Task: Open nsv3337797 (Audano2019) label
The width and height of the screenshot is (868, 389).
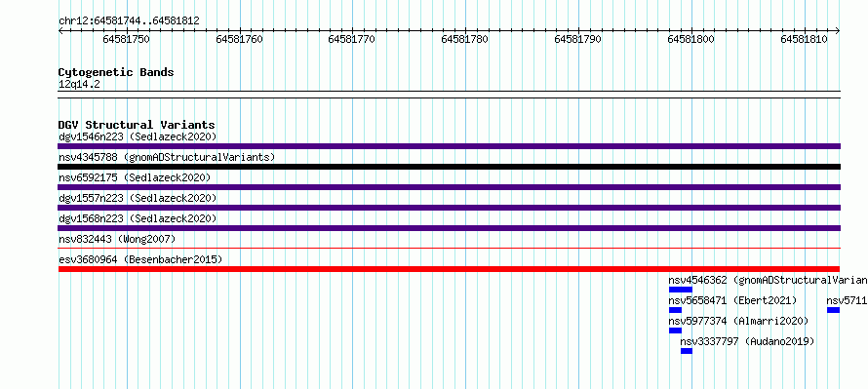Action: tap(747, 341)
